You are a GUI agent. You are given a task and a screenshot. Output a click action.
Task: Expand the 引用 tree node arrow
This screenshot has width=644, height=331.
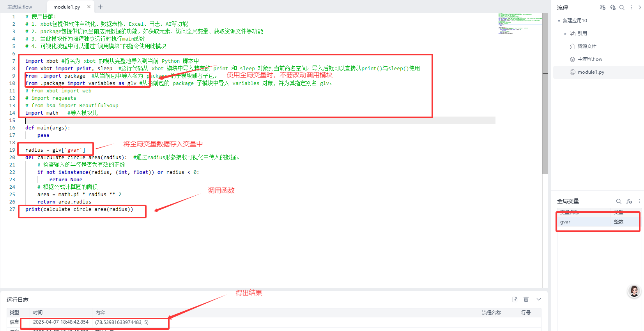[x=565, y=34]
